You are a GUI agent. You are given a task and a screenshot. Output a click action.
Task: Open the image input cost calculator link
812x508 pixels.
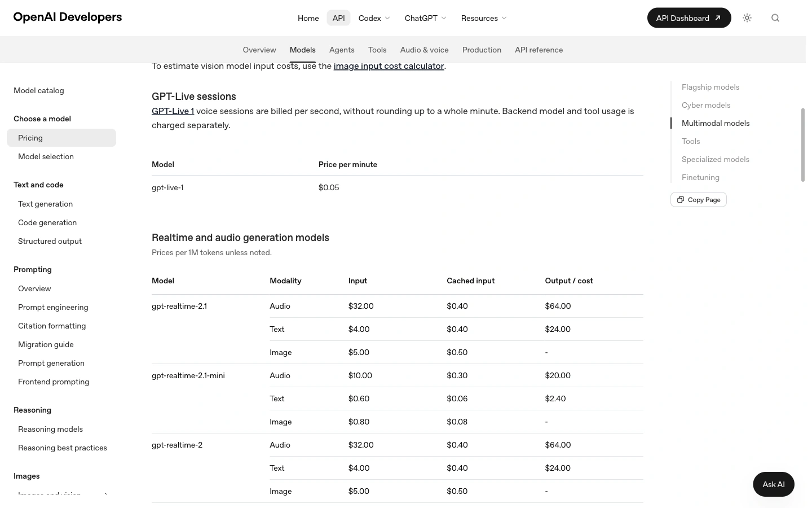point(389,66)
